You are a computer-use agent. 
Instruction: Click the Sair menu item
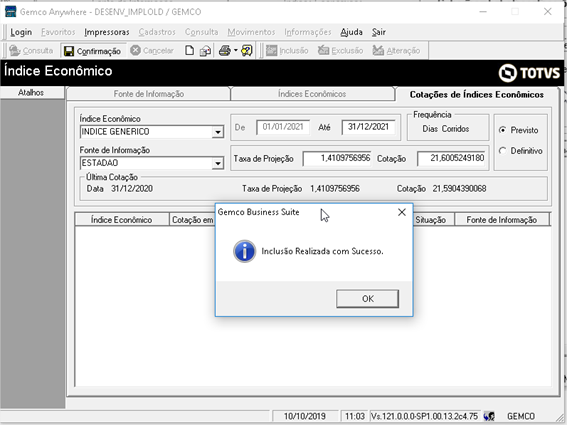click(379, 32)
